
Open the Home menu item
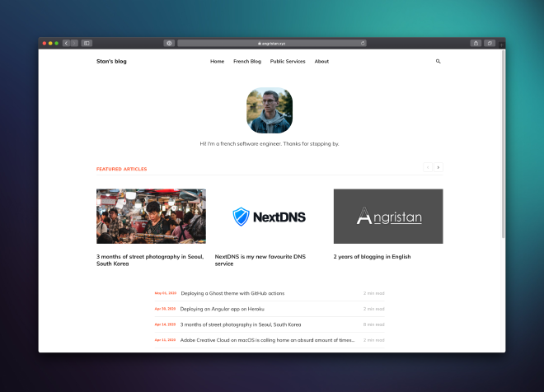(x=217, y=61)
